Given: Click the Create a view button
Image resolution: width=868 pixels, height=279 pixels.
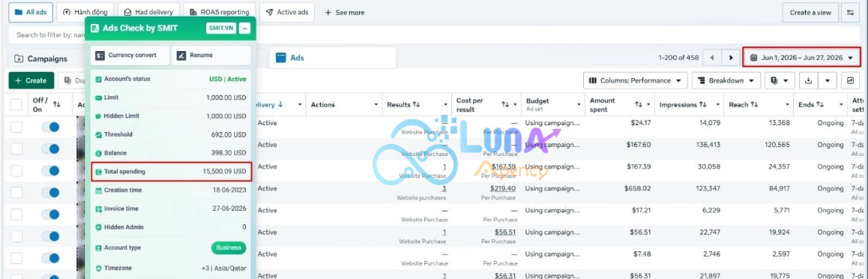Looking at the screenshot, I should 810,12.
